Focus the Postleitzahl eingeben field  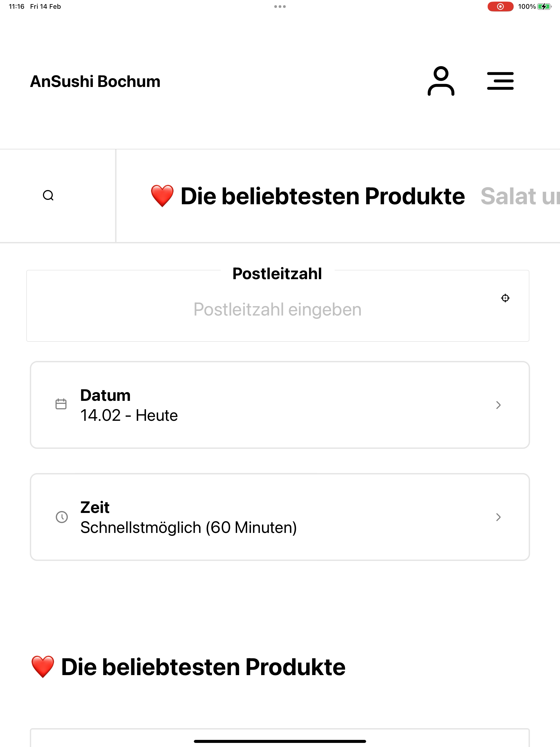point(278,309)
